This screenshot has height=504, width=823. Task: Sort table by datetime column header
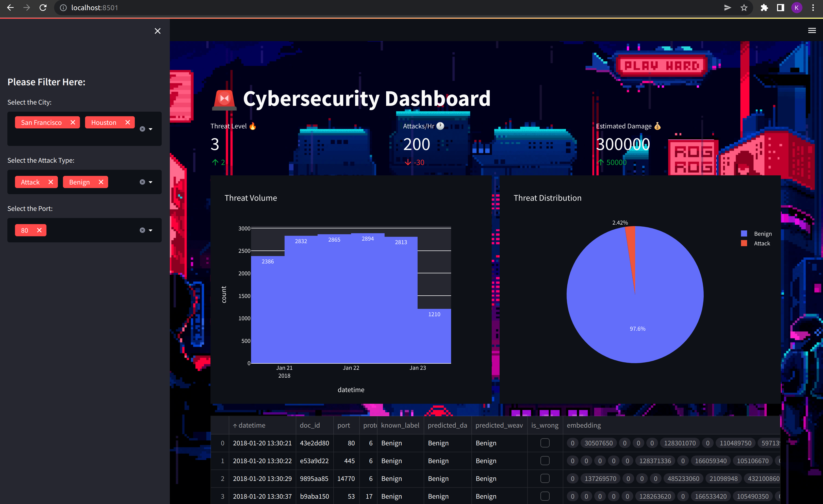pyautogui.click(x=252, y=425)
